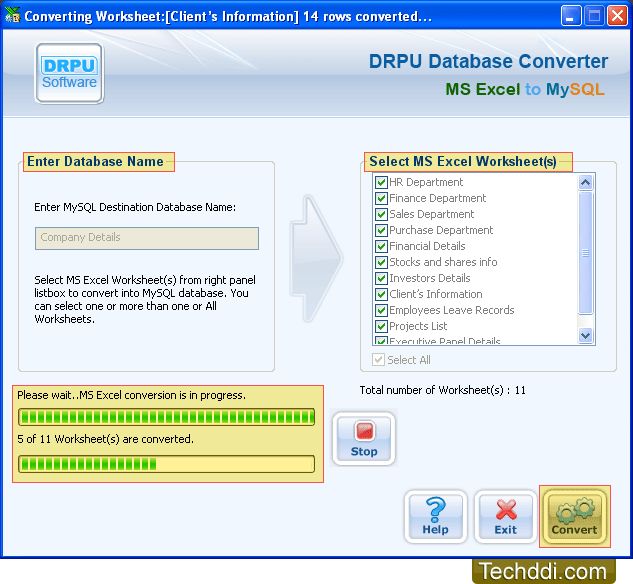This screenshot has height=584, width=633.
Task: Uncheck the Finance Department worksheet
Action: [381, 199]
